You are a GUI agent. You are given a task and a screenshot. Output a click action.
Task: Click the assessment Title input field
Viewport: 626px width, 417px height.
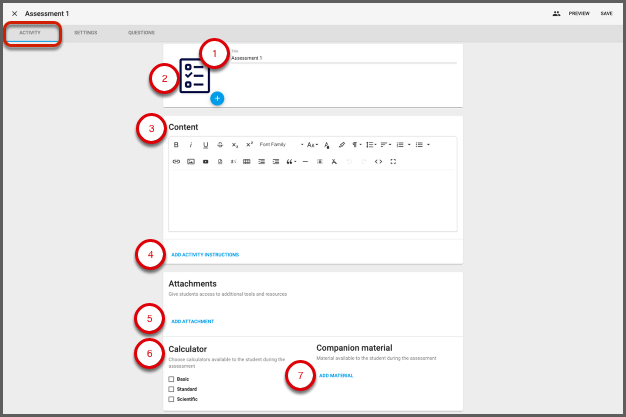[x=342, y=59]
